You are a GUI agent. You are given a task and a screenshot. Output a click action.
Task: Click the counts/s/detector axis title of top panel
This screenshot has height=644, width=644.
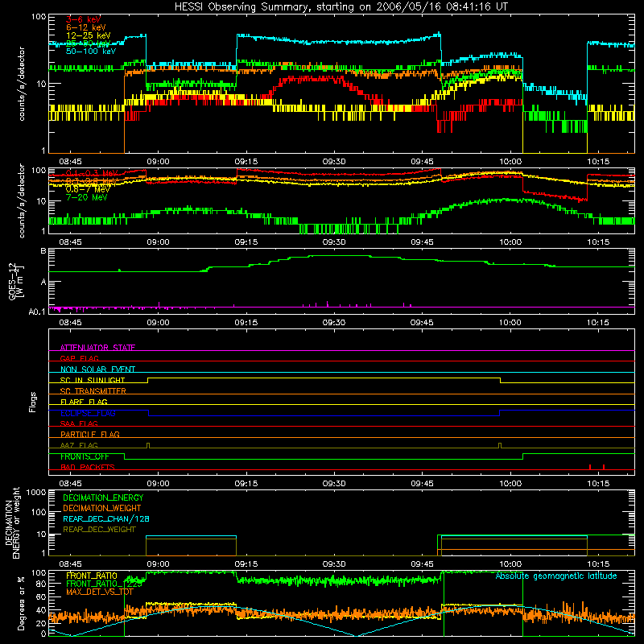click(x=22, y=84)
